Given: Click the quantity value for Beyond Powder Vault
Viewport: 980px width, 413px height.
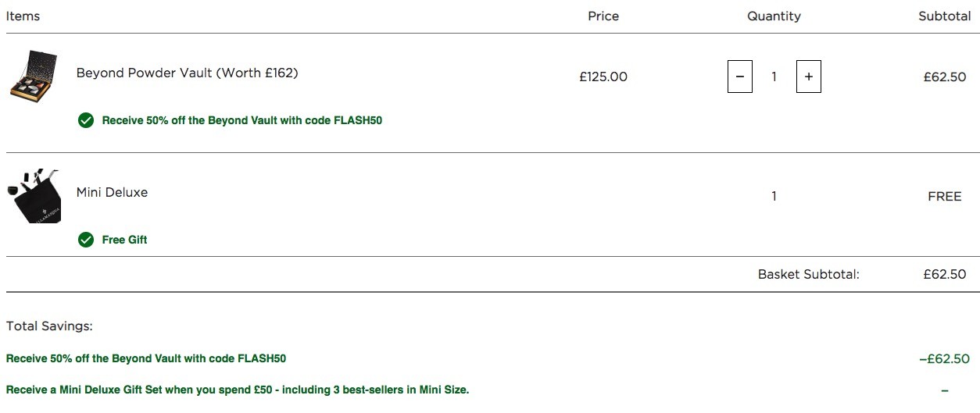Looking at the screenshot, I should tap(774, 77).
